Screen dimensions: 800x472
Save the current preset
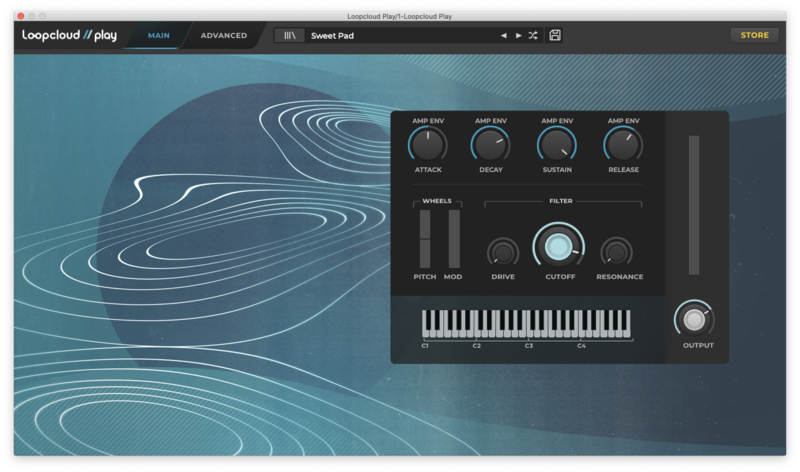(x=555, y=35)
